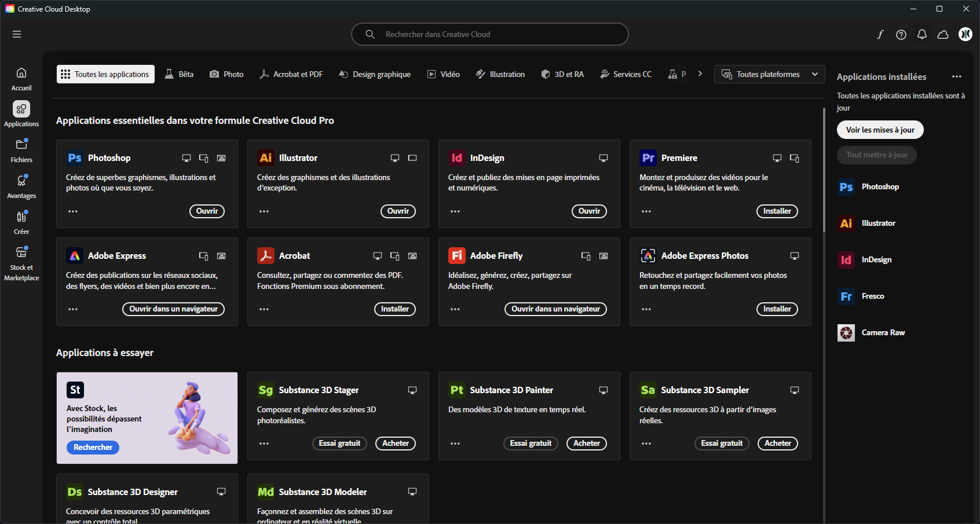
Task: Click the Adobe Stock 'St' icon
Action: (x=75, y=390)
